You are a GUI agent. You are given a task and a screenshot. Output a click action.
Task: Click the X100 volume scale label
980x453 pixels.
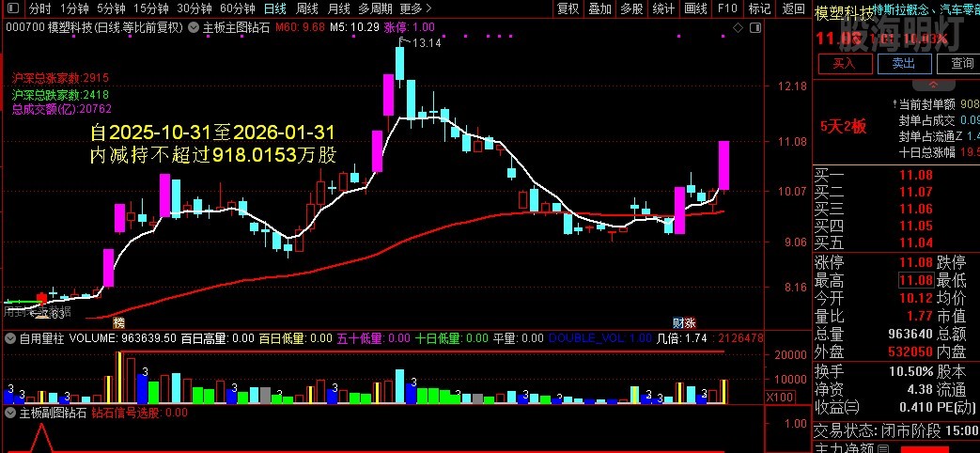click(778, 397)
